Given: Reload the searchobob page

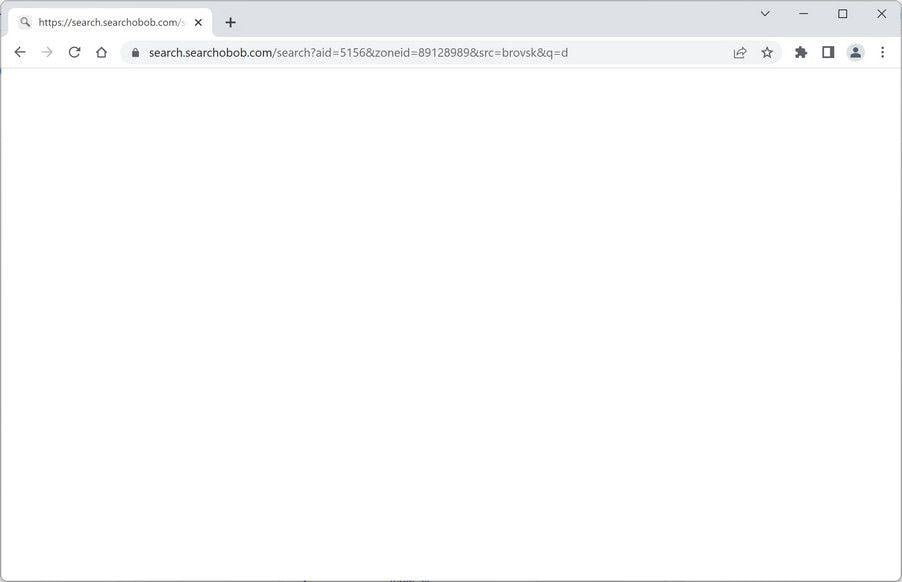Looking at the screenshot, I should pyautogui.click(x=74, y=52).
